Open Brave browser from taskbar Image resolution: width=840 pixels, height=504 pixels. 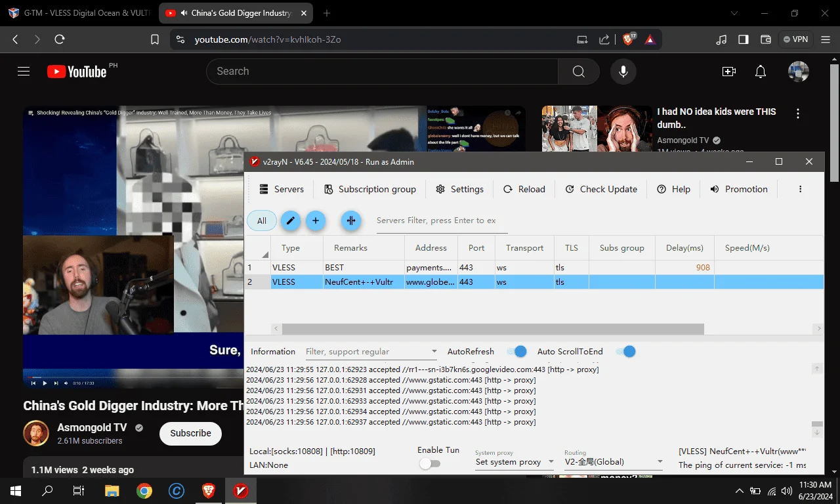209,490
